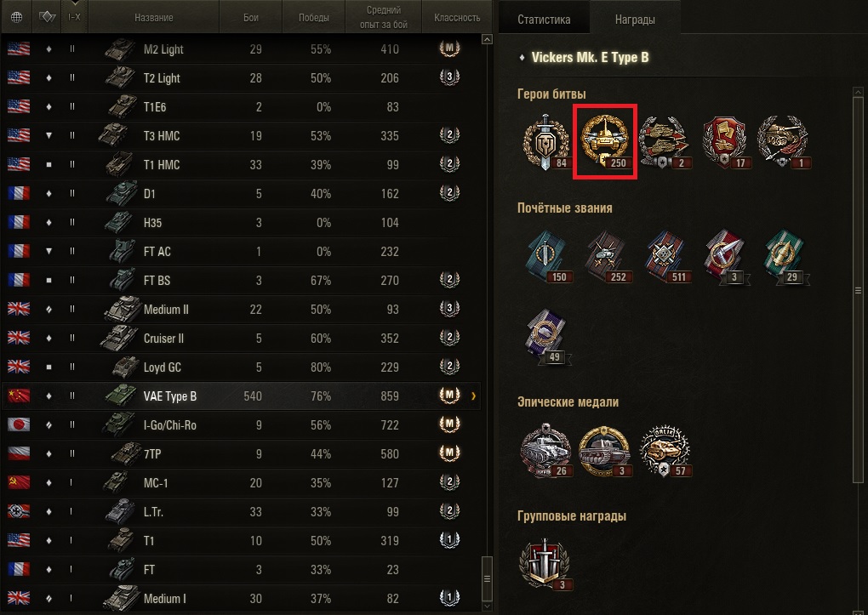868x615 pixels.
Task: Select the sword shield medal showing 84
Action: pyautogui.click(x=545, y=142)
